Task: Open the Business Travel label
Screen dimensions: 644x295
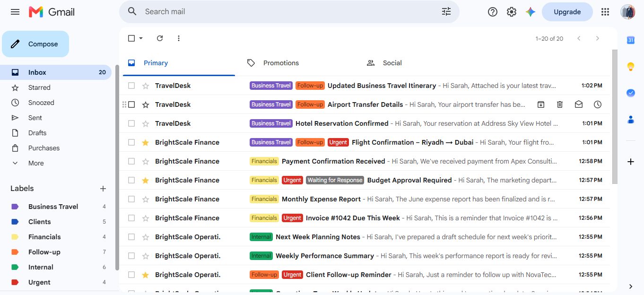Action: tap(56, 207)
